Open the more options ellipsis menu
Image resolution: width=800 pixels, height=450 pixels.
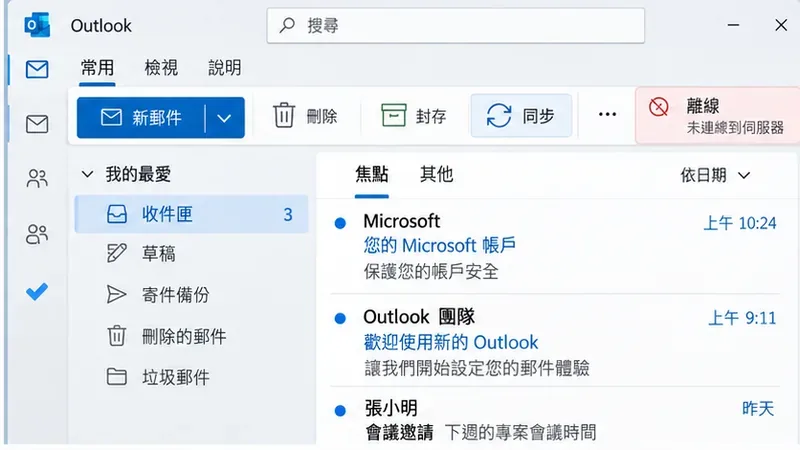click(607, 114)
